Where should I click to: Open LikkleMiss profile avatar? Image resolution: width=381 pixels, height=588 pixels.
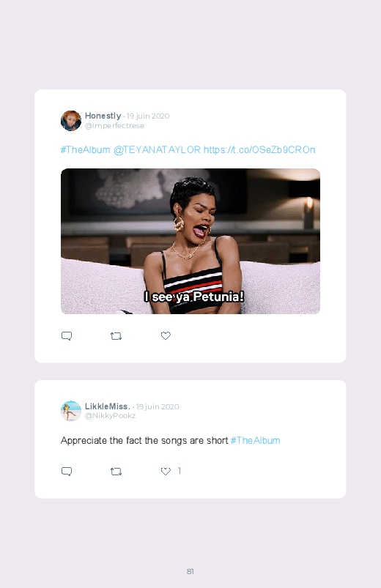pyautogui.click(x=71, y=411)
